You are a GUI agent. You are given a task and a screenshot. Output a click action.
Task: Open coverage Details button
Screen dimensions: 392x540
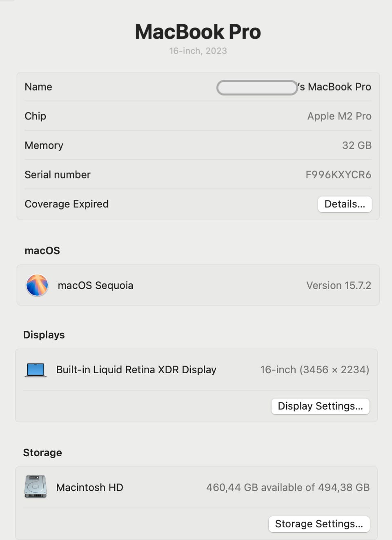345,204
